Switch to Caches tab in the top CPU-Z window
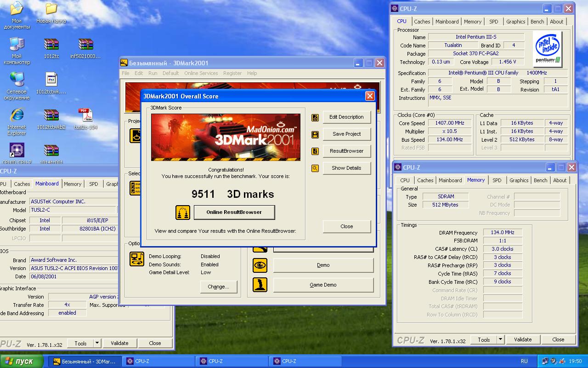Image resolution: width=588 pixels, height=368 pixels. click(x=422, y=22)
